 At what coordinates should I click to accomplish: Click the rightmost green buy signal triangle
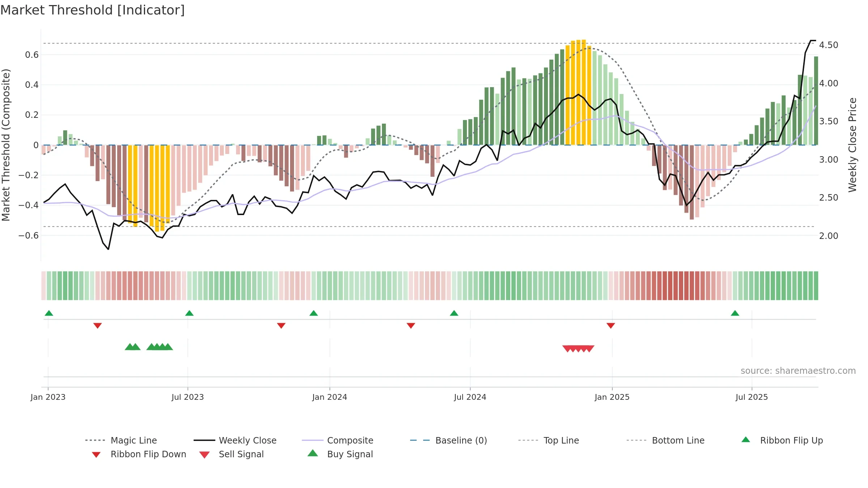point(168,347)
